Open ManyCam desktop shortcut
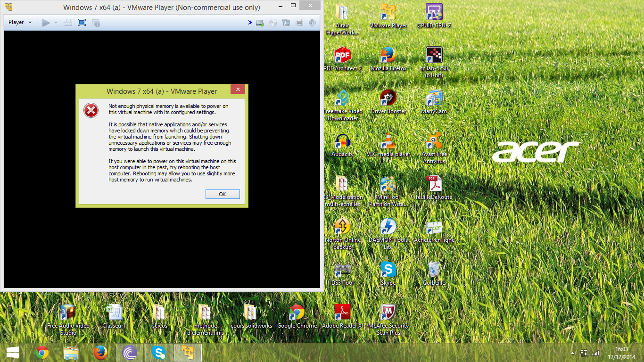The height and width of the screenshot is (362, 644). (434, 102)
